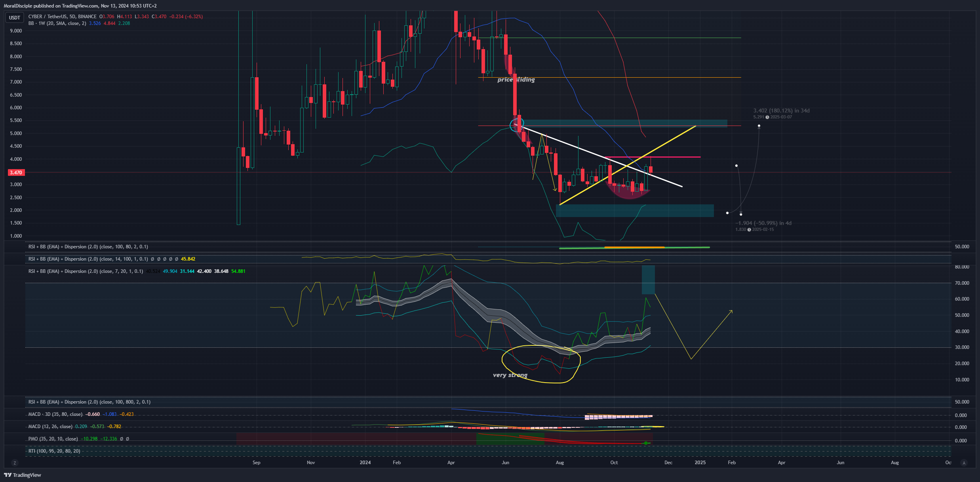980x482 pixels.
Task: Click the 'price sliding' annotation text
Action: (516, 80)
